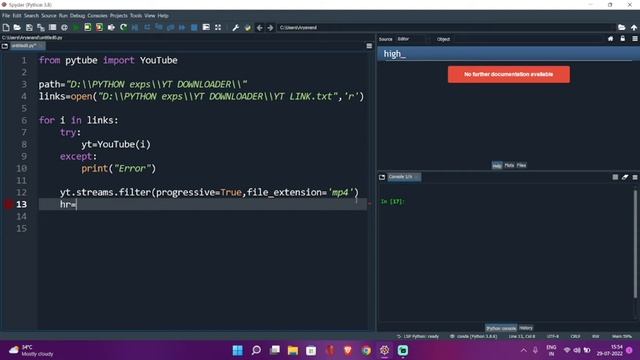The image size is (640, 360).
Task: Toggle the Help pane lock icon
Action: [x=622, y=39]
